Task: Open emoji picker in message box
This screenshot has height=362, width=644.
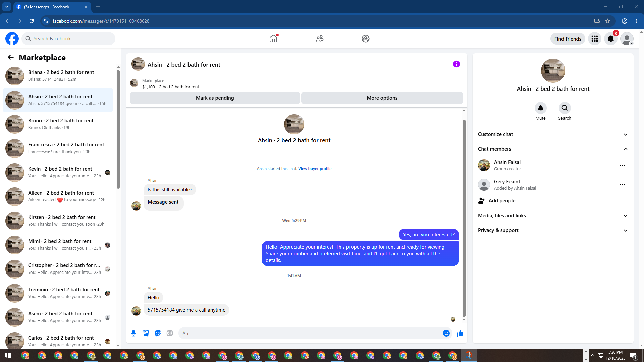Action: [x=446, y=333]
